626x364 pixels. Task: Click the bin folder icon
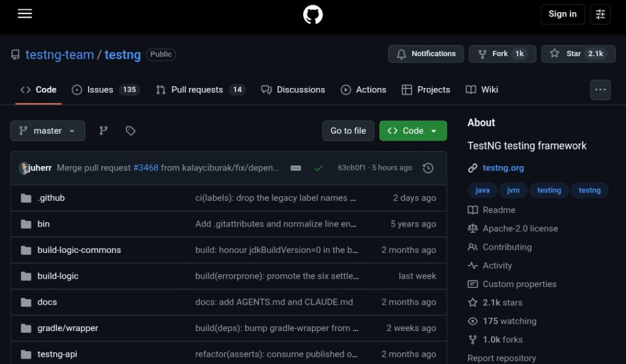tap(26, 224)
